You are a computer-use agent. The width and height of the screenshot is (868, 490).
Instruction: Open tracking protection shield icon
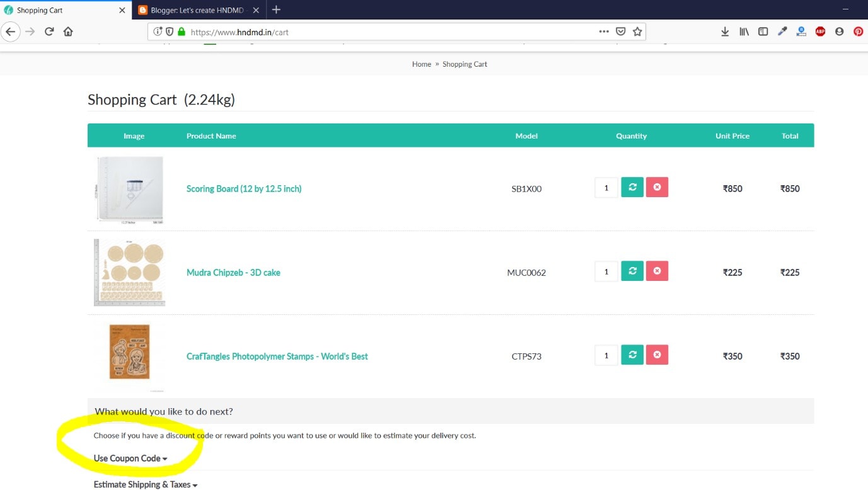click(169, 31)
